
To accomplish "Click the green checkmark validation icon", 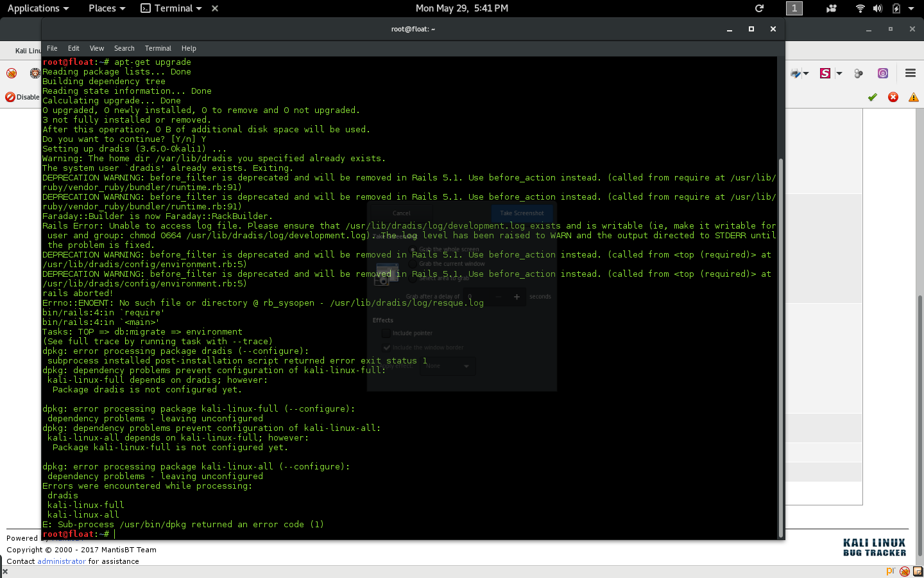I will 872,97.
